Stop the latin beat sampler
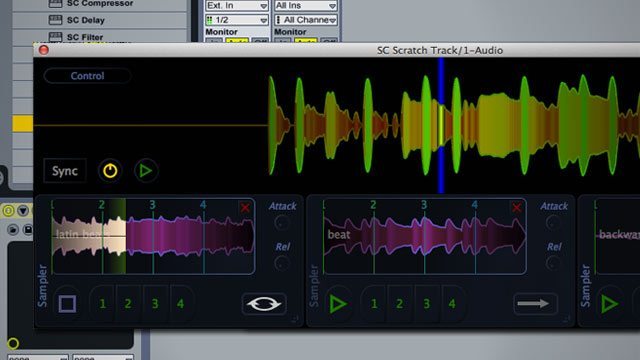This screenshot has width=640, height=360. click(x=67, y=304)
